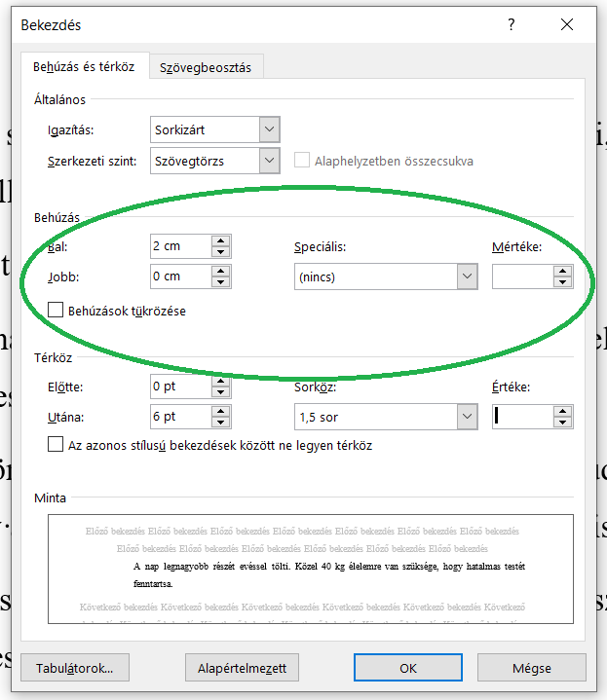Increase the Értéke spinner up arrow
The height and width of the screenshot is (700, 607).
click(562, 411)
